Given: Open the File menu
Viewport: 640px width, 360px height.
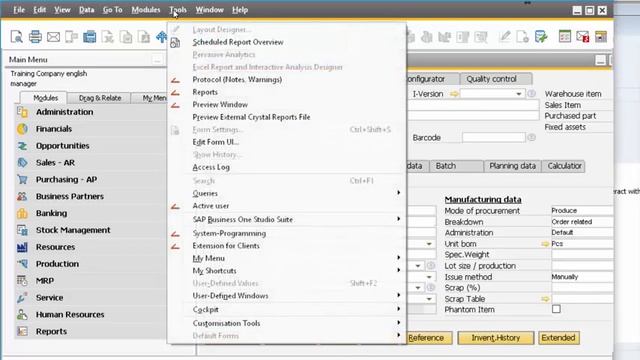Looking at the screenshot, I should 19,10.
